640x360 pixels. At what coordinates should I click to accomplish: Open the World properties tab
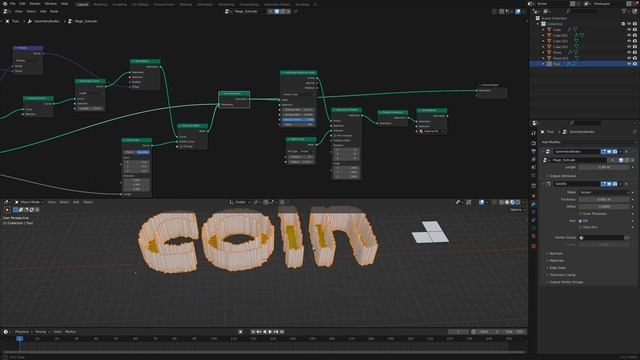pos(533,175)
